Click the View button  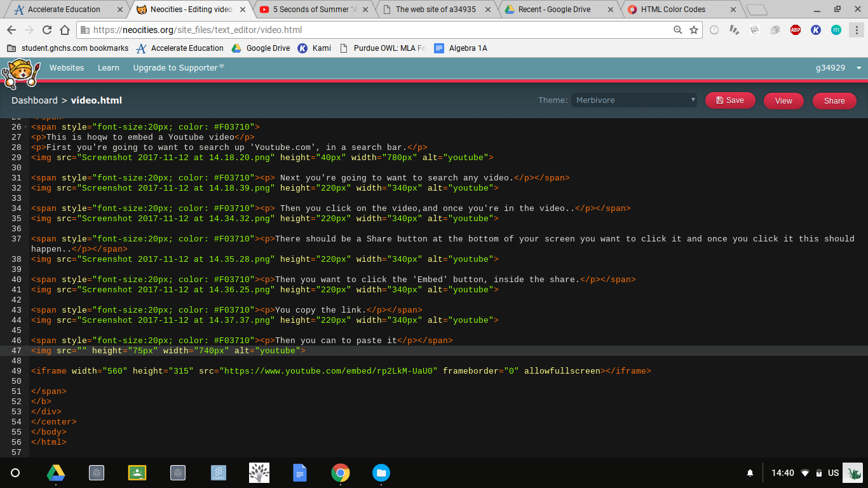(x=783, y=100)
